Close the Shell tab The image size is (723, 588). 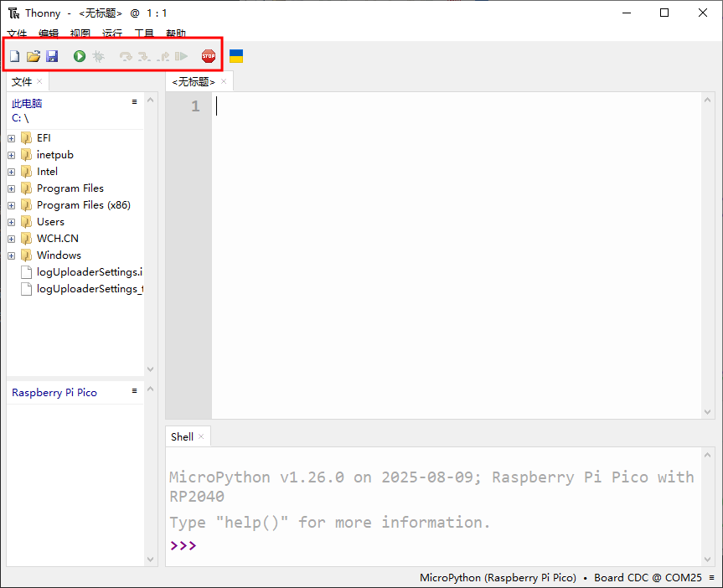[201, 436]
